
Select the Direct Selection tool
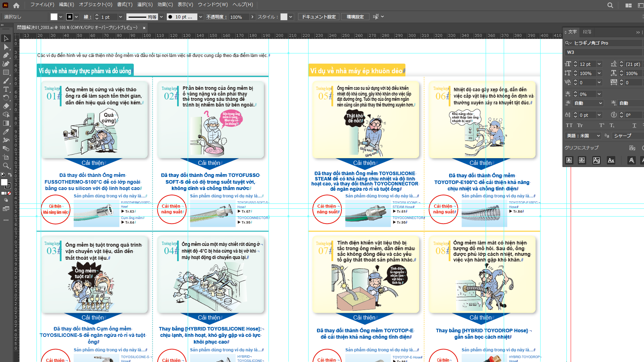pos(6,47)
